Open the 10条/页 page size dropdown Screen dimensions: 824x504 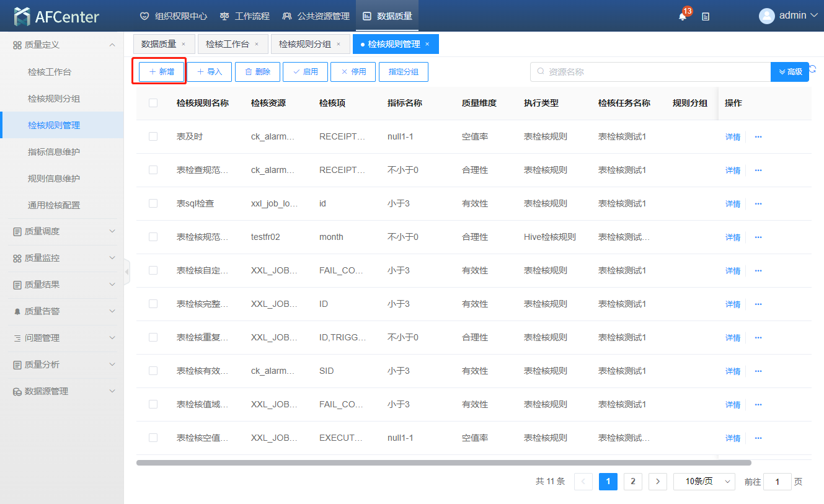click(704, 482)
